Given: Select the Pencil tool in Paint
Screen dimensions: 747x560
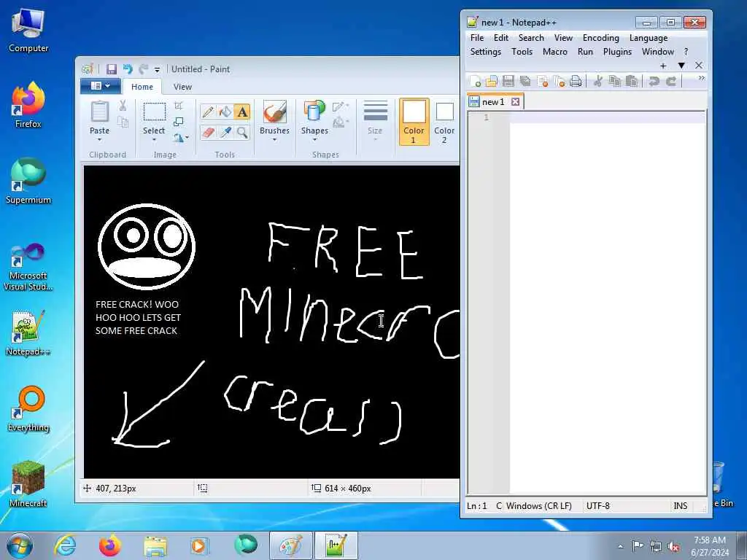Looking at the screenshot, I should click(208, 112).
